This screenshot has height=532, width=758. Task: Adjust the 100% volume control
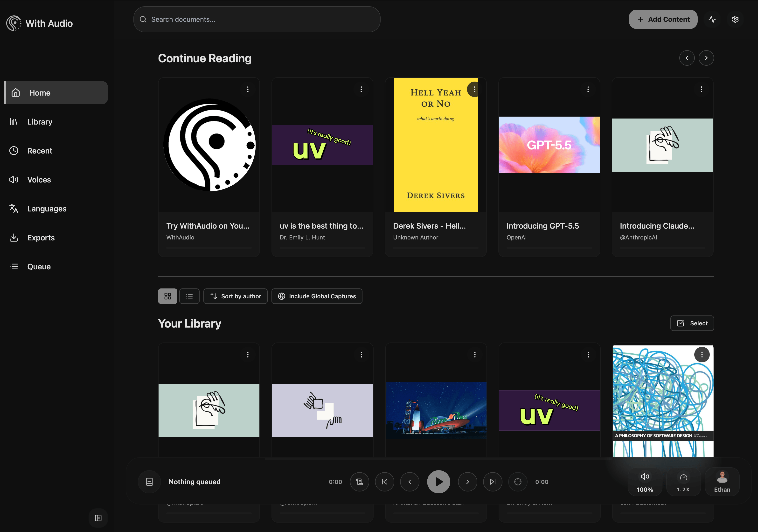tap(645, 482)
